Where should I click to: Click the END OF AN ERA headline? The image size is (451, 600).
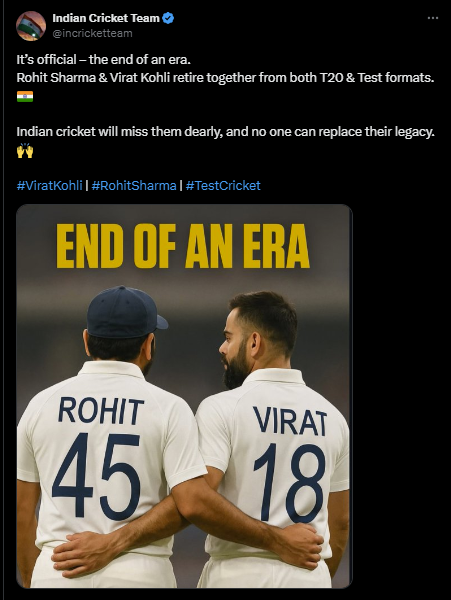(183, 246)
